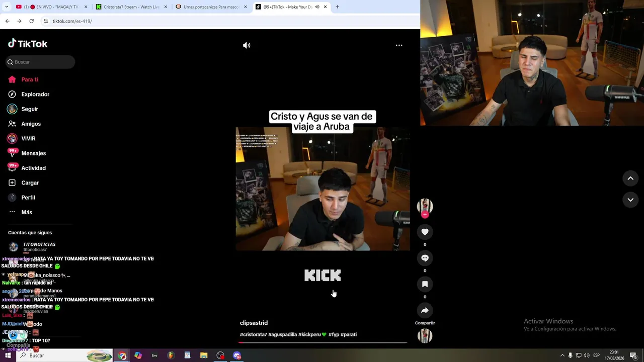
Task: Switch to Cristorata7 Stream Kick tab
Action: (130, 7)
